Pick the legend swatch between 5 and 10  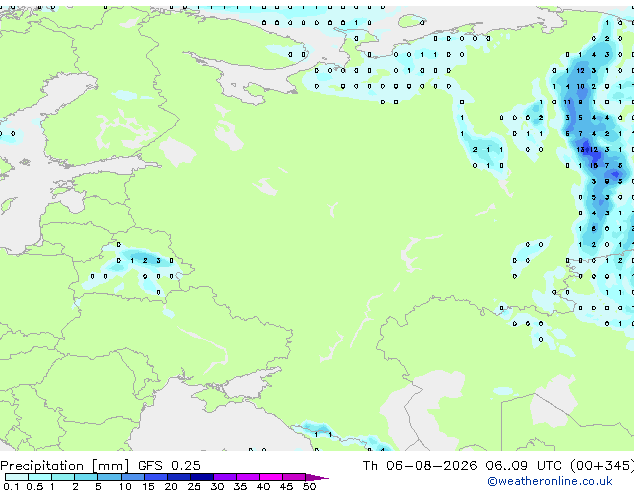[x=109, y=477]
